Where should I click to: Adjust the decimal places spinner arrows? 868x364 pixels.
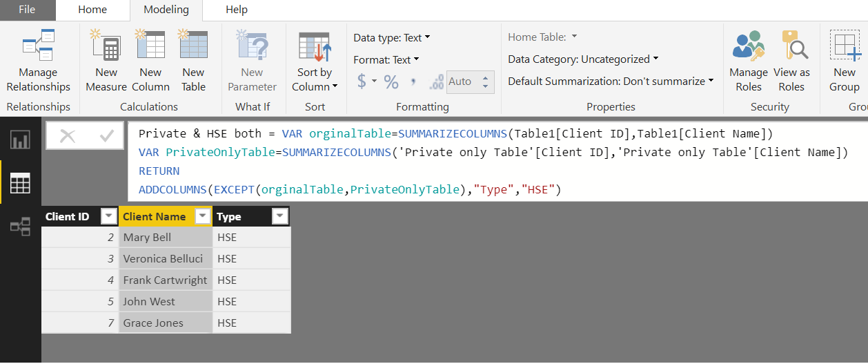(x=486, y=82)
